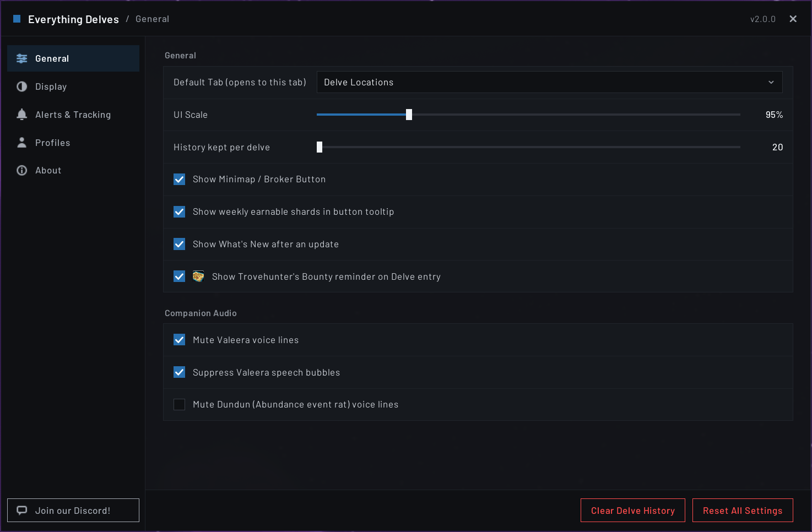The width and height of the screenshot is (812, 532).
Task: Click the blue Everything Delves logo square
Action: point(17,19)
